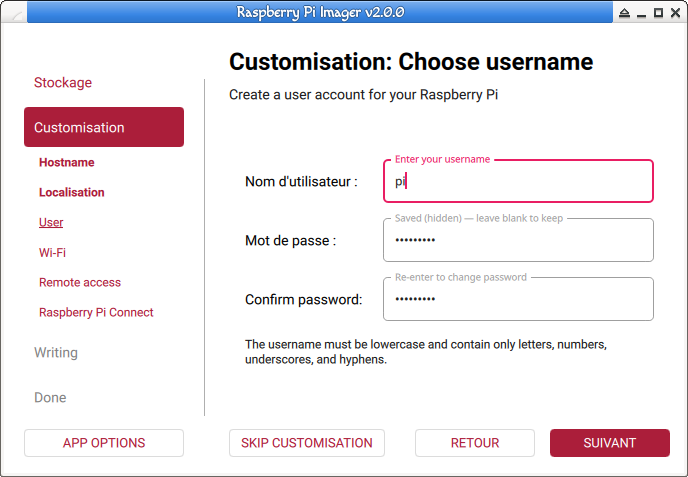Click the Raspberry Pi Imager v2.0.0 title
Viewport: 688px width, 477px height.
tap(320, 12)
